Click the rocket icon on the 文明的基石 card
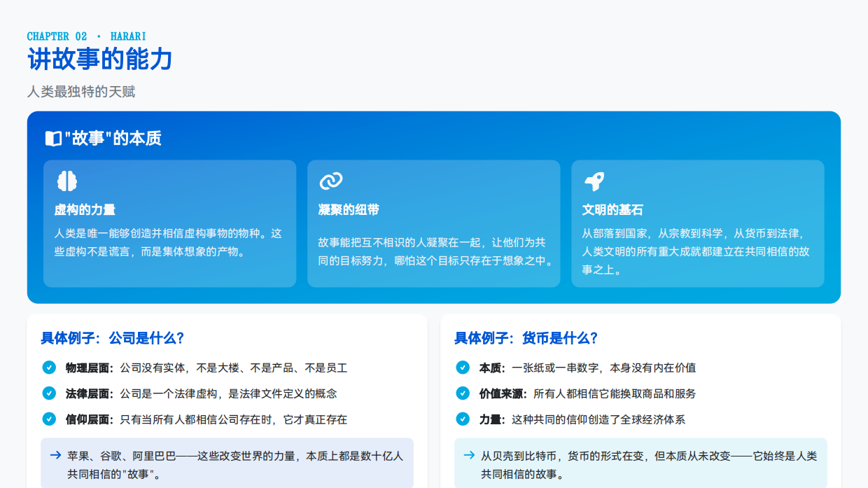 click(x=594, y=181)
